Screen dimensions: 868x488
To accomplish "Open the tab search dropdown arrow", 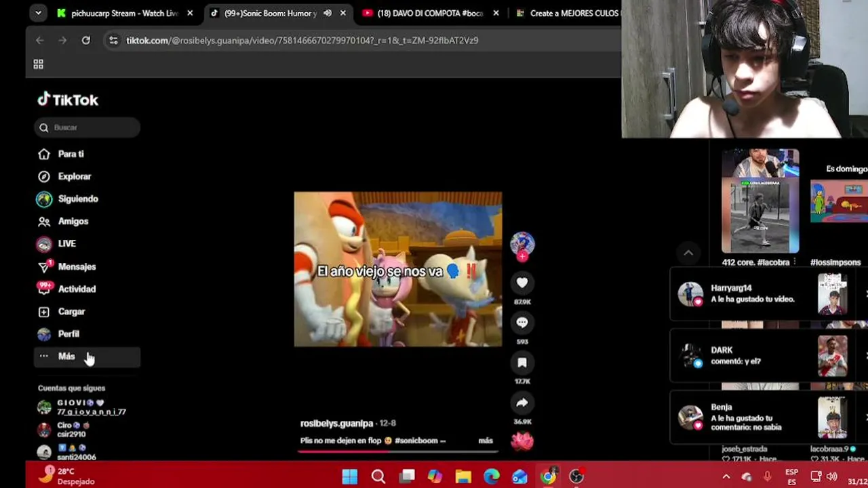I will coord(38,13).
